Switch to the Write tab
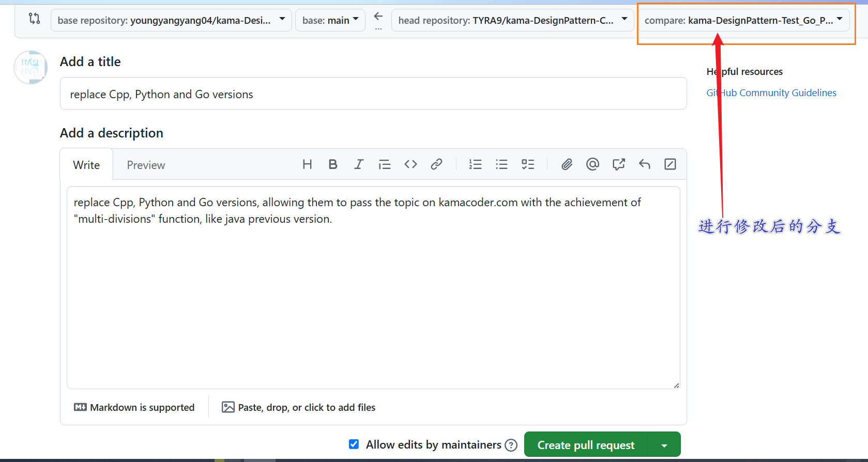868x462 pixels. [86, 165]
